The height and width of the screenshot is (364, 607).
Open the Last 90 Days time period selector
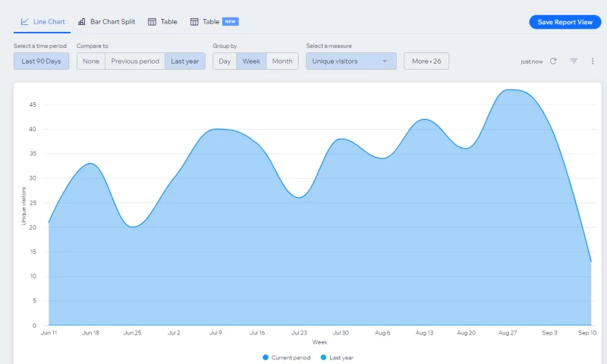coord(42,61)
